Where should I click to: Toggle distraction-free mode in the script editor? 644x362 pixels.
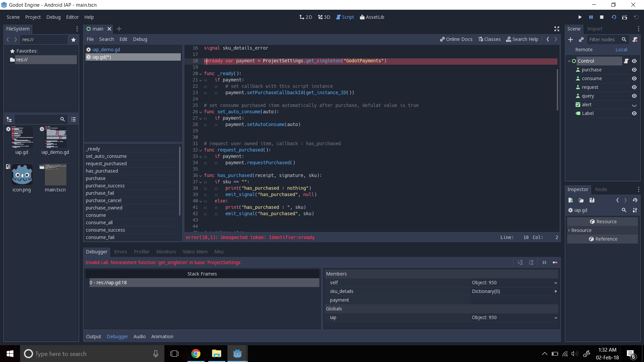[557, 29]
